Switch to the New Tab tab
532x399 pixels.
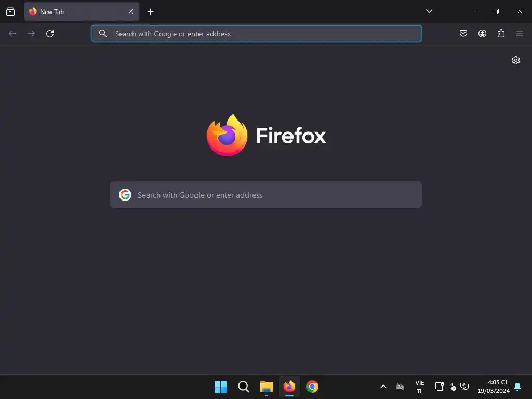coord(82,11)
